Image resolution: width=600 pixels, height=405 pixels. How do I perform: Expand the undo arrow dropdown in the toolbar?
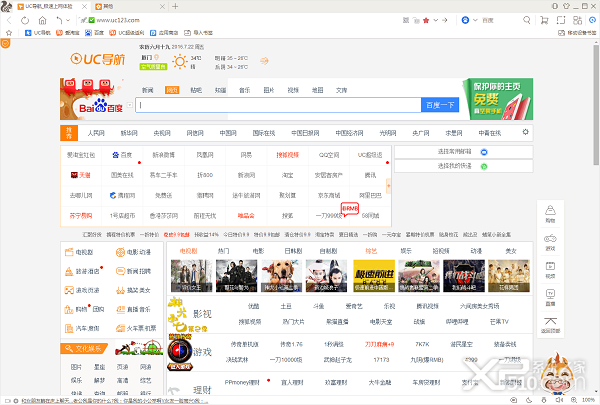pyautogui.click(x=68, y=20)
